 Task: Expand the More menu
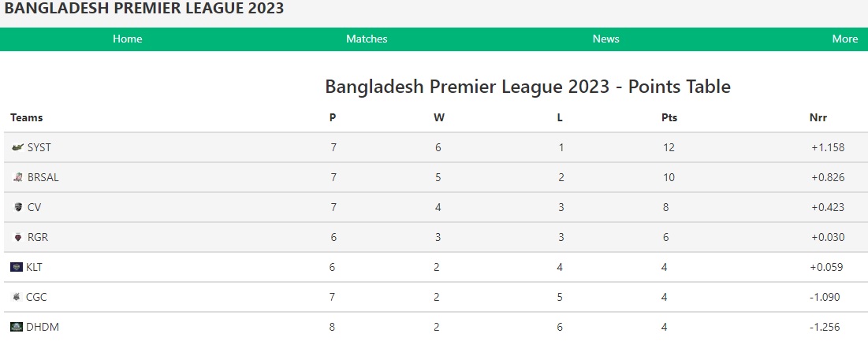[845, 39]
